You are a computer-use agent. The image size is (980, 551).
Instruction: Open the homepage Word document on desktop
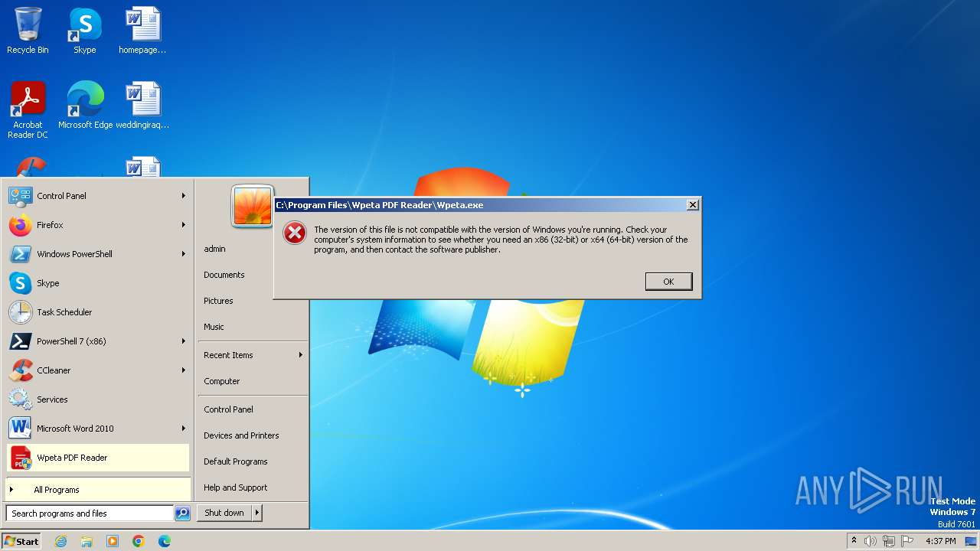point(142,31)
